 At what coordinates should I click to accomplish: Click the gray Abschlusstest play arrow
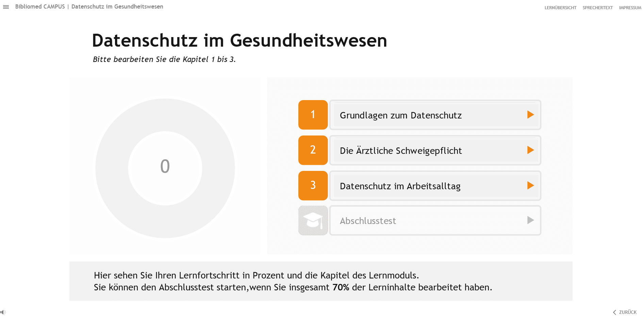[530, 220]
